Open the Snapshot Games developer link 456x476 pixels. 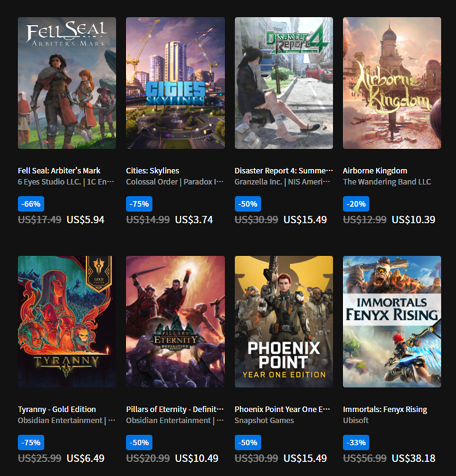[264, 421]
